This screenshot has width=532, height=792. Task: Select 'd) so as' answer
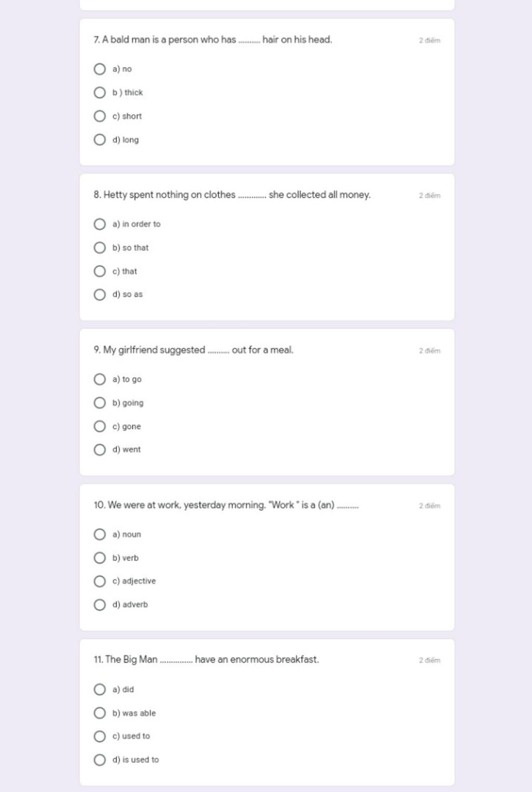(100, 295)
